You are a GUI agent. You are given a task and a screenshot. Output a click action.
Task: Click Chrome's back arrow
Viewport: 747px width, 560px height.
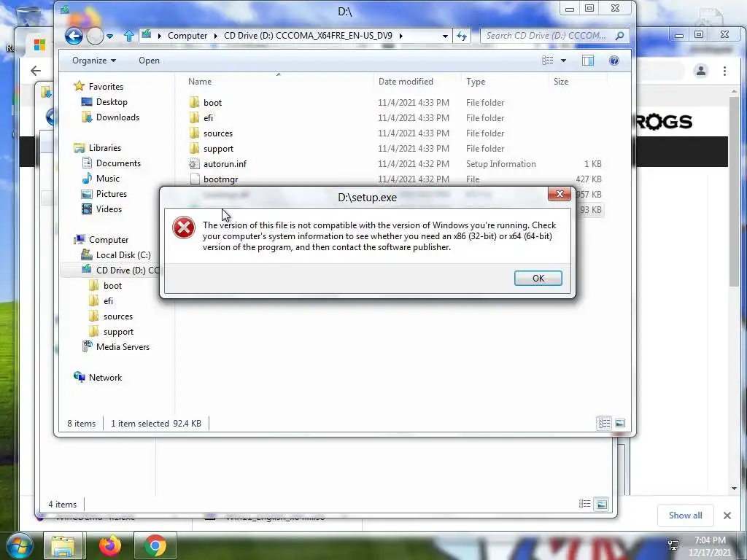[36, 71]
